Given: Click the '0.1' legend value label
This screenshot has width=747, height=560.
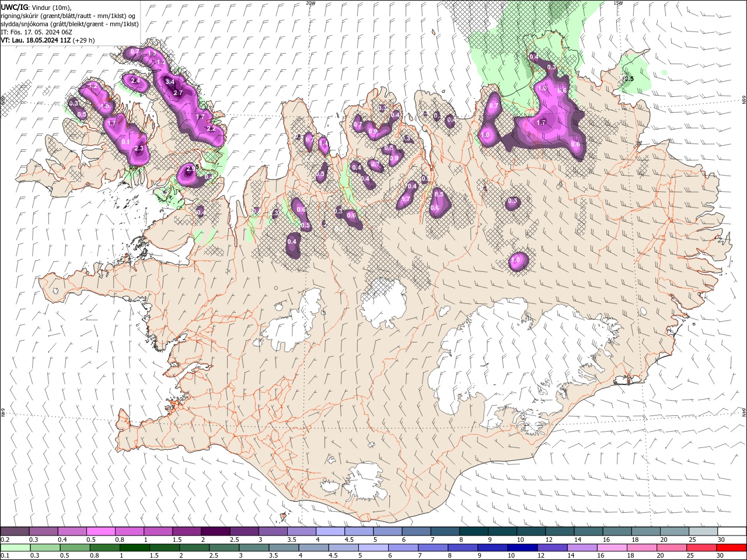Looking at the screenshot, I should [5, 556].
